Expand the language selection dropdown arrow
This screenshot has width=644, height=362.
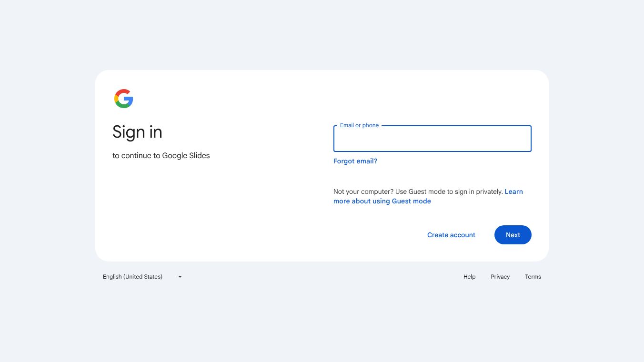click(180, 276)
